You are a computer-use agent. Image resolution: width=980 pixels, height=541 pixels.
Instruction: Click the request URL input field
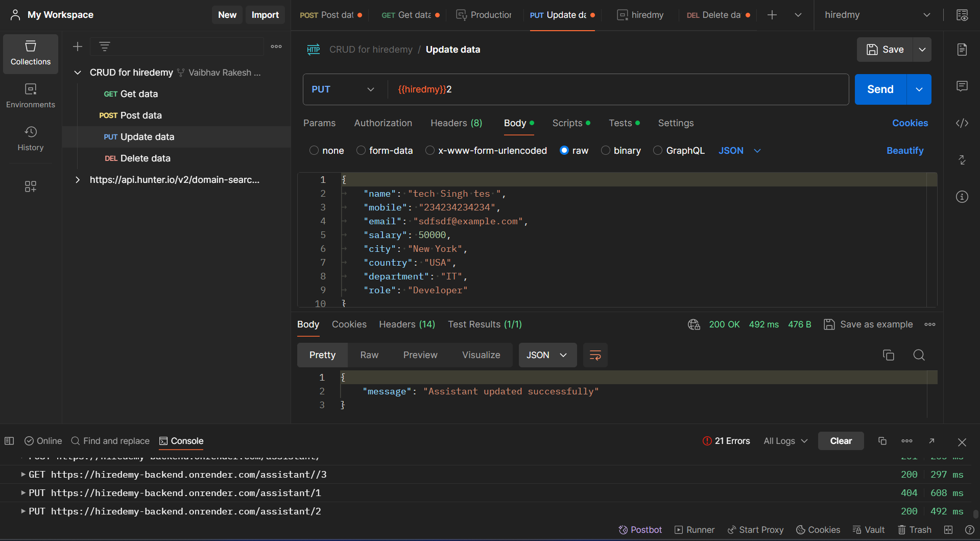[x=618, y=89]
